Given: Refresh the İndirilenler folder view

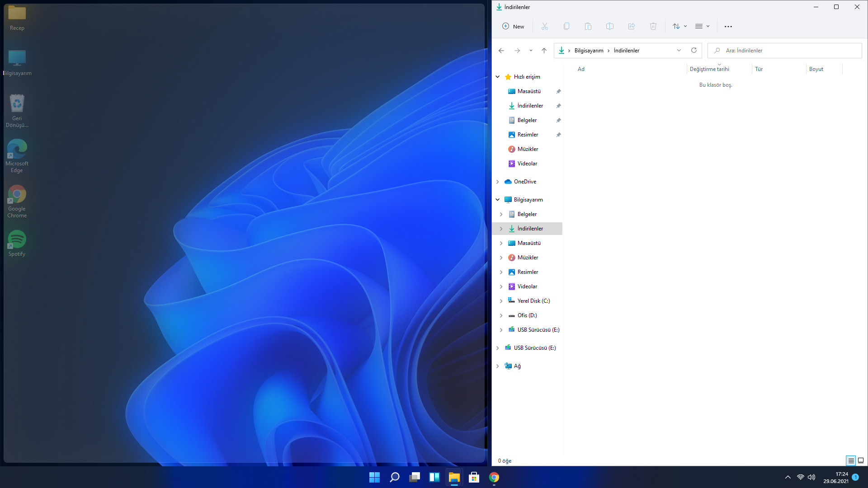Looking at the screenshot, I should pos(694,50).
